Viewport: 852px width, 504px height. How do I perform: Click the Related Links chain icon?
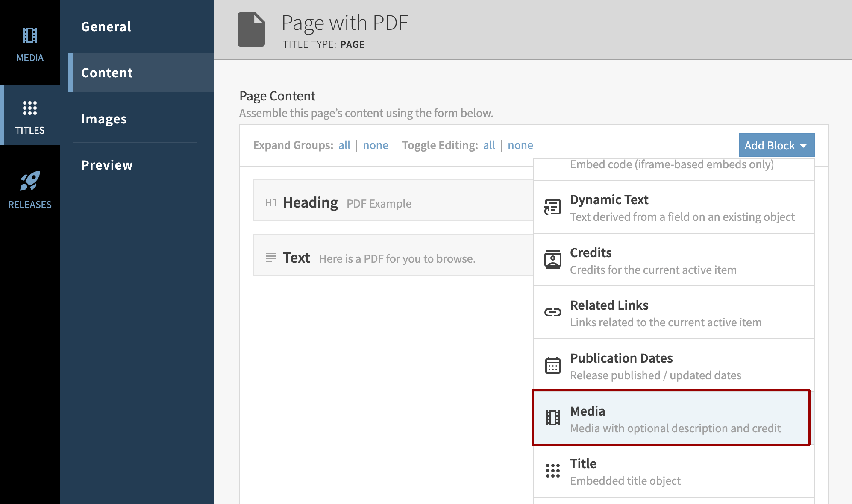point(552,312)
